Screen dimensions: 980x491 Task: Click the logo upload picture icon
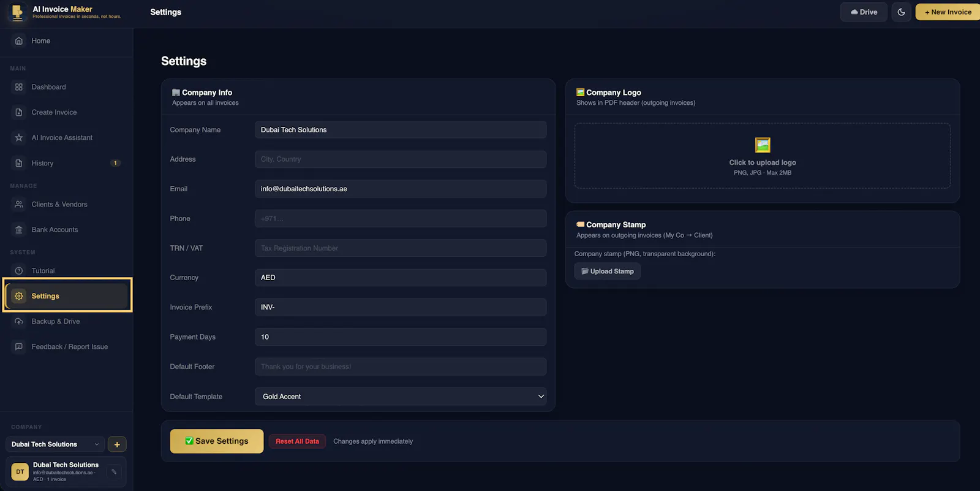pyautogui.click(x=763, y=145)
